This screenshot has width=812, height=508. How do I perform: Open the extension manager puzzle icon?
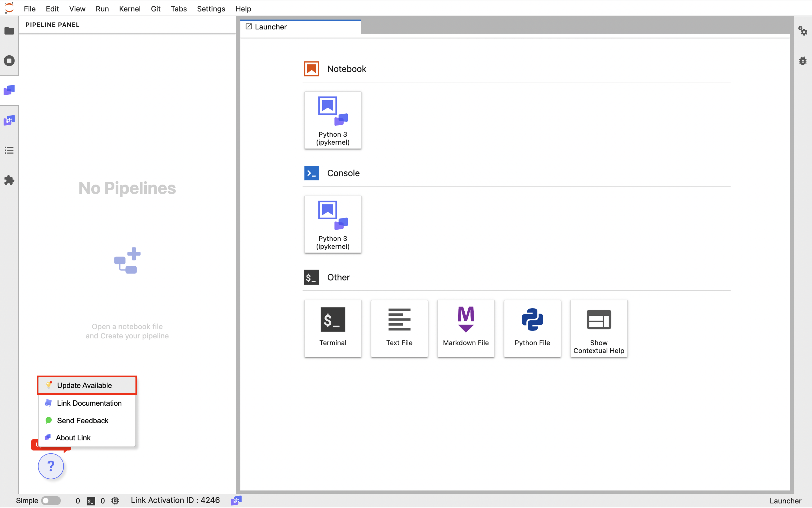[9, 180]
